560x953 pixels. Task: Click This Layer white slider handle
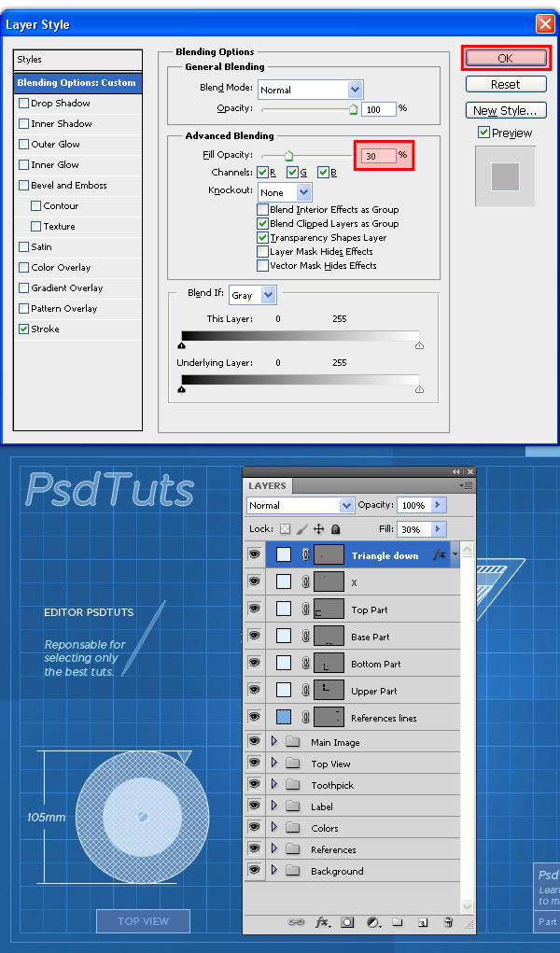click(x=419, y=346)
